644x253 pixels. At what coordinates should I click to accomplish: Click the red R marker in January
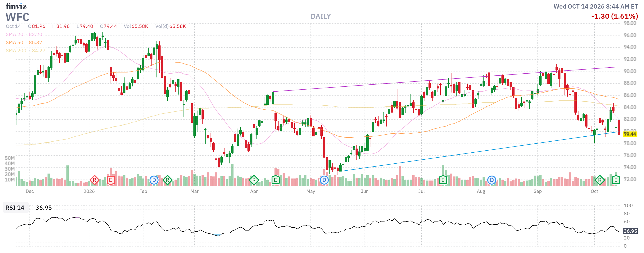tap(95, 180)
